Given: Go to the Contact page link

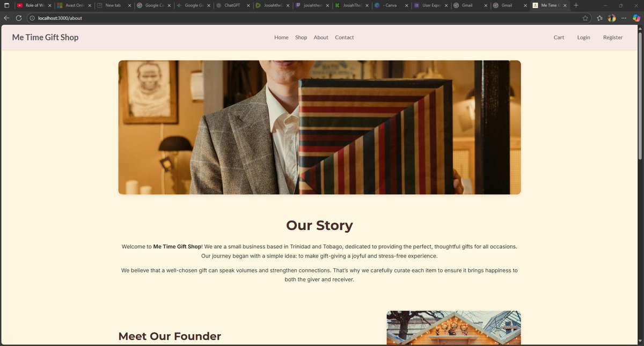Looking at the screenshot, I should click(345, 38).
